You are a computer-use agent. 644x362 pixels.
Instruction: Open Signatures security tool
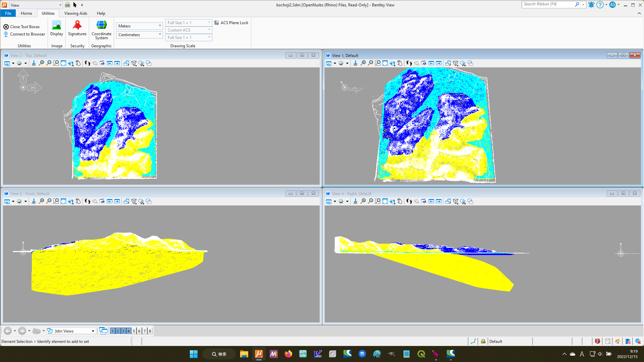(x=77, y=28)
